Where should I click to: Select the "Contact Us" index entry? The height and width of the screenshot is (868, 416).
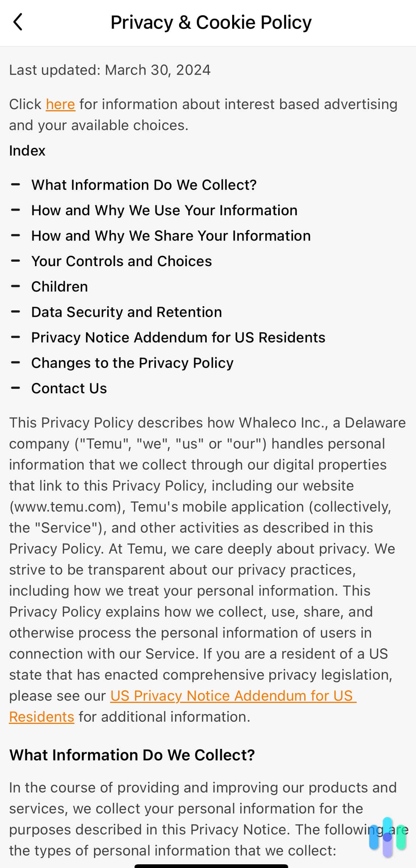pyautogui.click(x=69, y=388)
